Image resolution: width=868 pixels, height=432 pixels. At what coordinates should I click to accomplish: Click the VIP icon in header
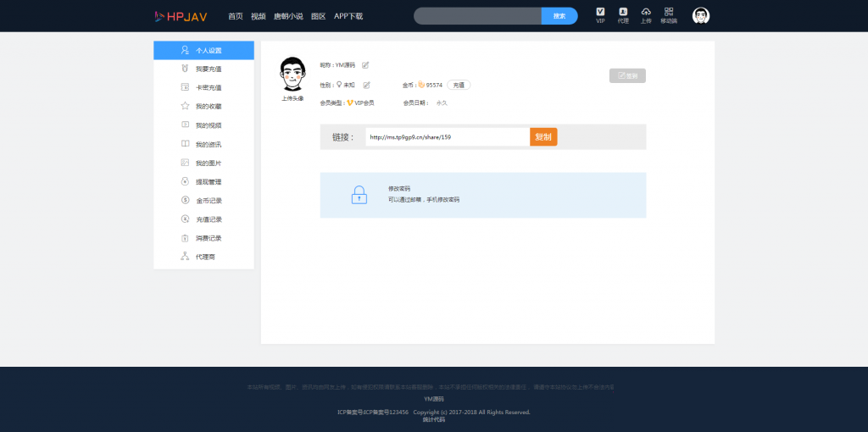coord(600,13)
